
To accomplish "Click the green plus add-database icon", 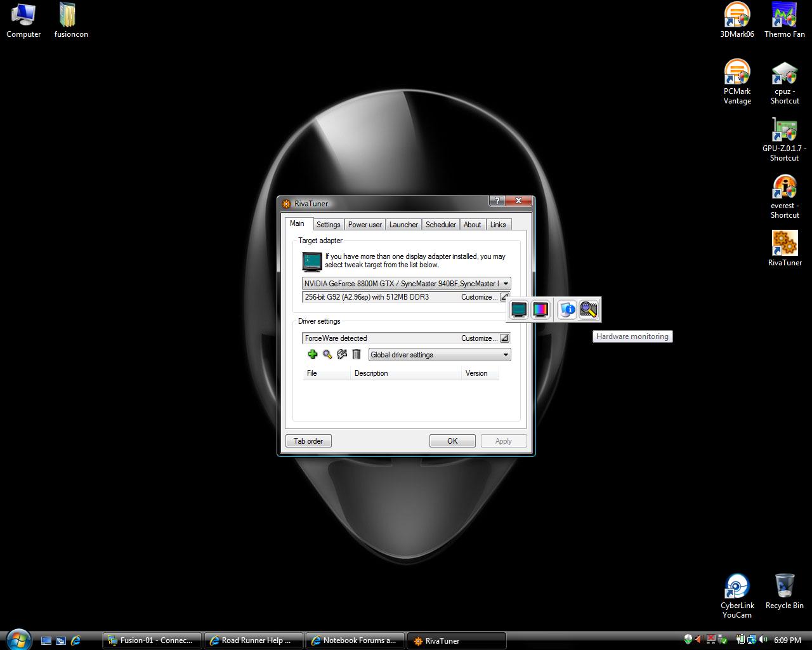I will tap(312, 355).
